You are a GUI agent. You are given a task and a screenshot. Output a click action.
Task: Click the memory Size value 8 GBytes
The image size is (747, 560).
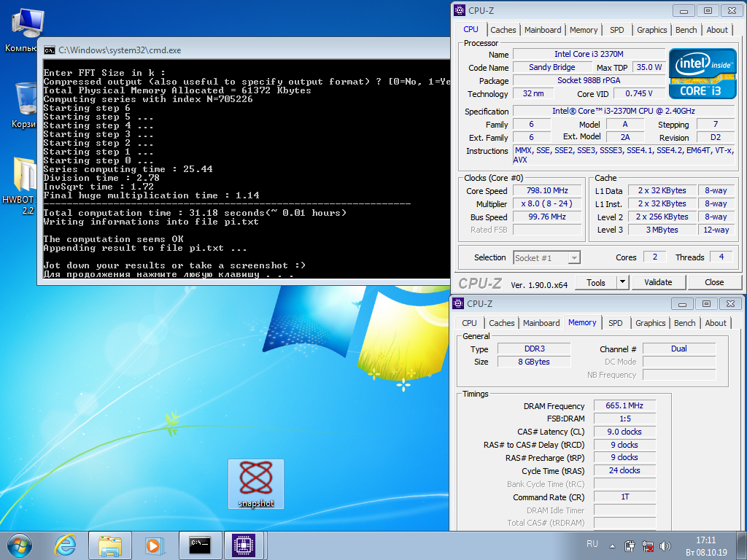[535, 362]
